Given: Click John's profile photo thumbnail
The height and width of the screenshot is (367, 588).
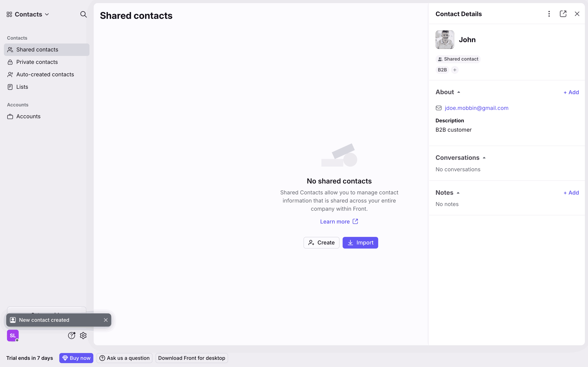Looking at the screenshot, I should [445, 40].
